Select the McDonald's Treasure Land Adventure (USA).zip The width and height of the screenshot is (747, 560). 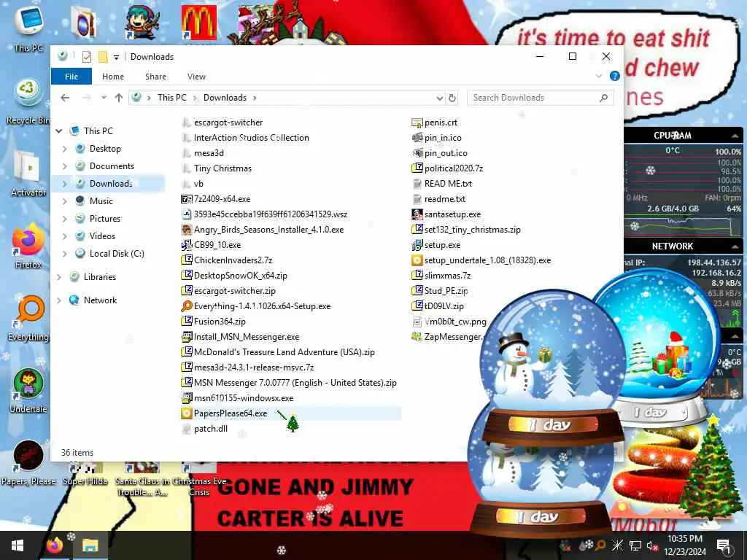[278, 352]
